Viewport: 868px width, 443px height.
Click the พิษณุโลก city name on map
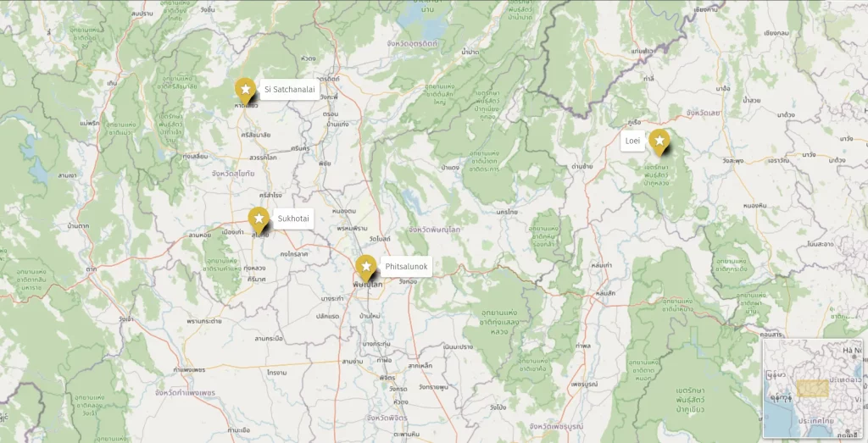368,285
